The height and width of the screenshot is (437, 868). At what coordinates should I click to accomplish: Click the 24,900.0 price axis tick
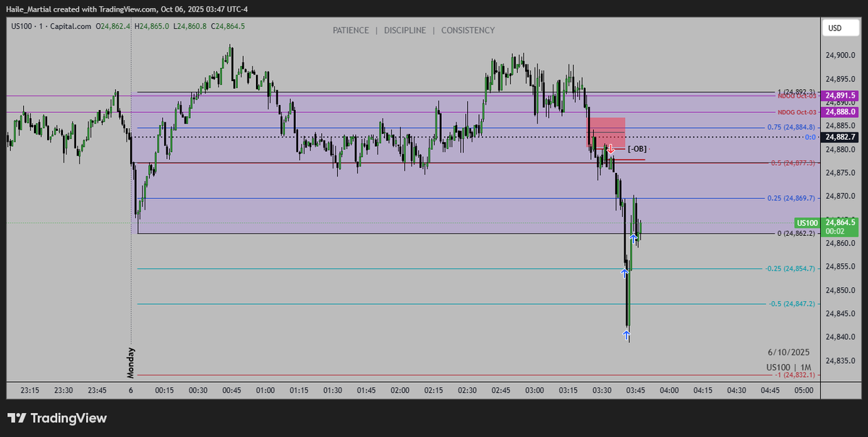point(841,56)
